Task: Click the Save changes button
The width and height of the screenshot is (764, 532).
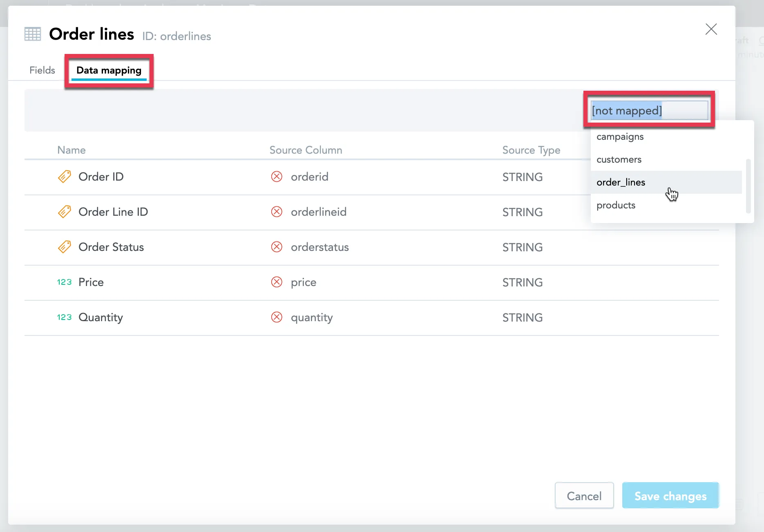Action: tap(670, 496)
